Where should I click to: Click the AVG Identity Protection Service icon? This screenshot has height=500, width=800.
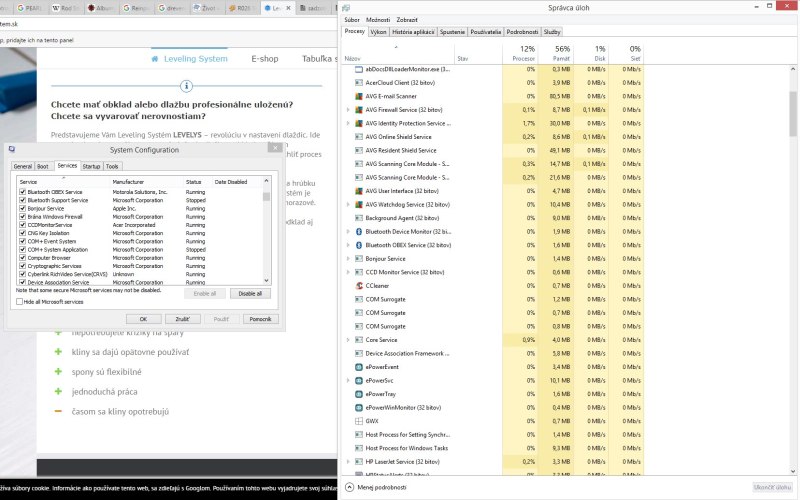click(359, 123)
